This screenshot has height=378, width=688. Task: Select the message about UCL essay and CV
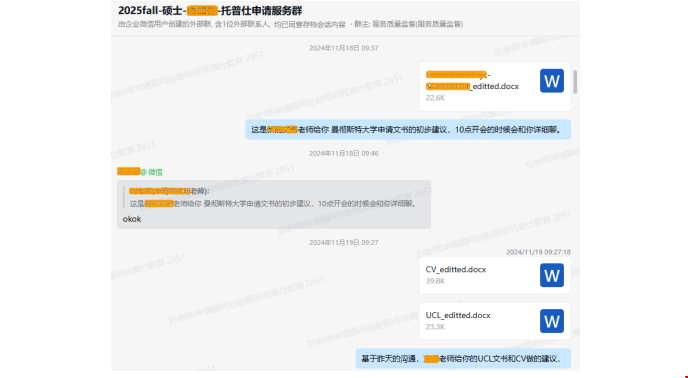pyautogui.click(x=463, y=359)
